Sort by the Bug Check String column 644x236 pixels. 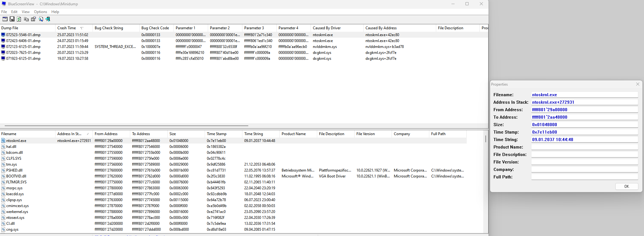(x=116, y=28)
